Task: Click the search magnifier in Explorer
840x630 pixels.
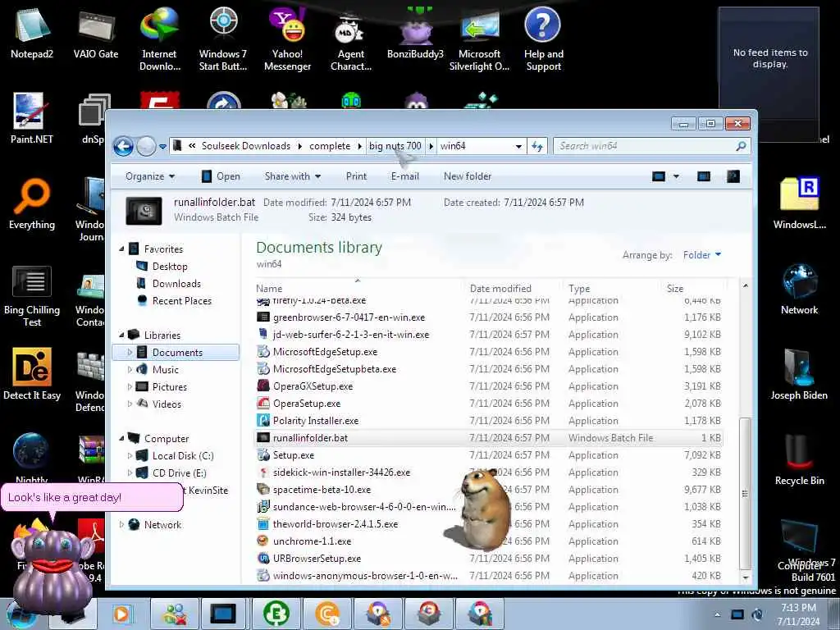Action: coord(741,146)
